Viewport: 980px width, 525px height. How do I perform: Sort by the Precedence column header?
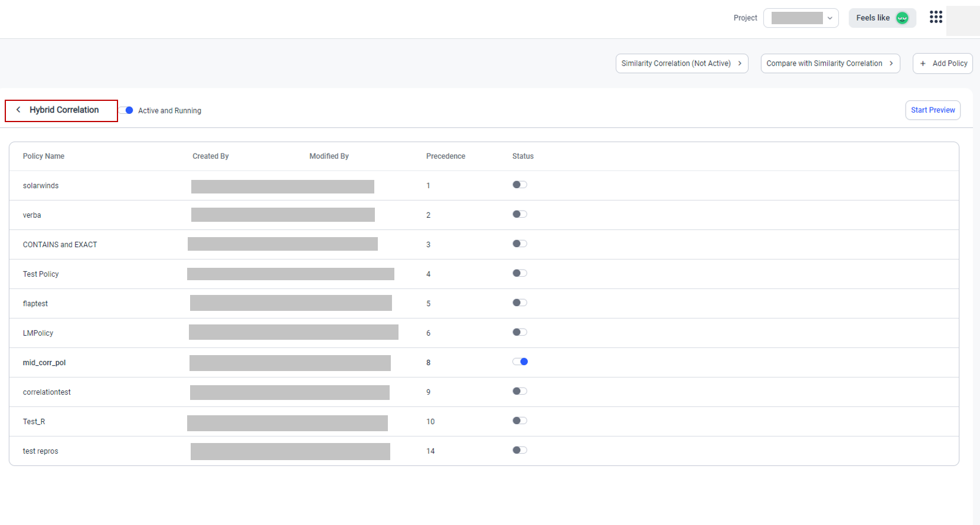(446, 156)
